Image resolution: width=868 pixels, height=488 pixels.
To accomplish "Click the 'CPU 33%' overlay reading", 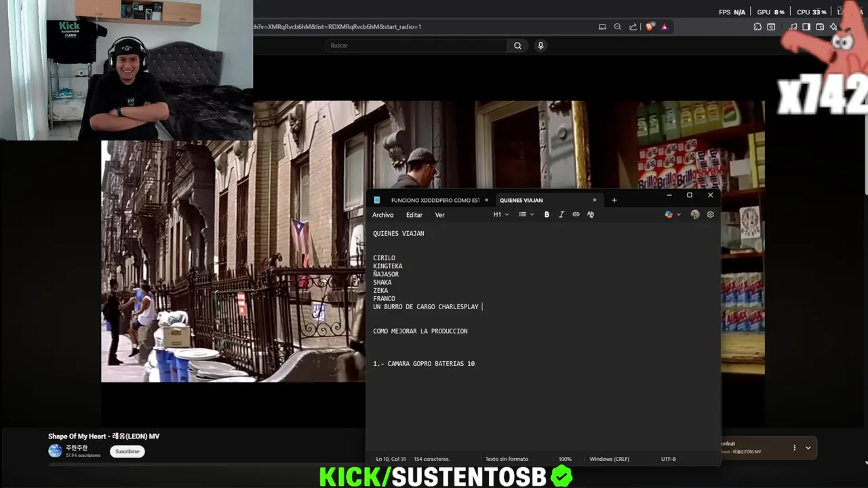I will coord(812,12).
